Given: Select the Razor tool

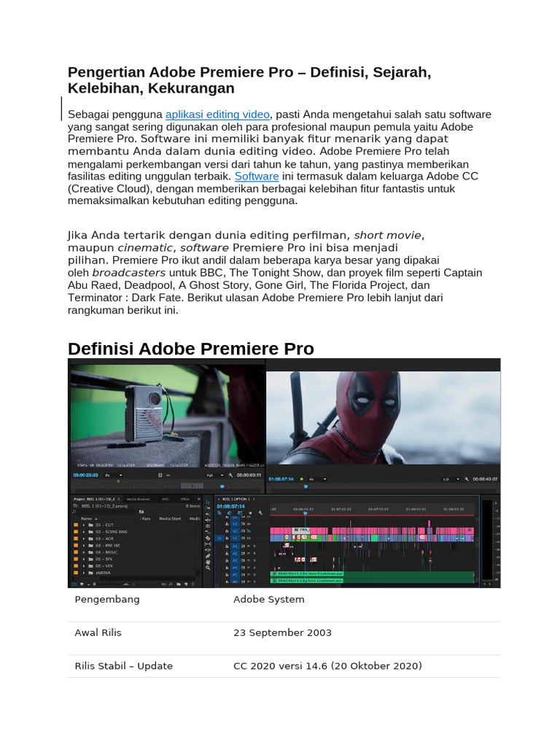Looking at the screenshot, I should (208, 538).
